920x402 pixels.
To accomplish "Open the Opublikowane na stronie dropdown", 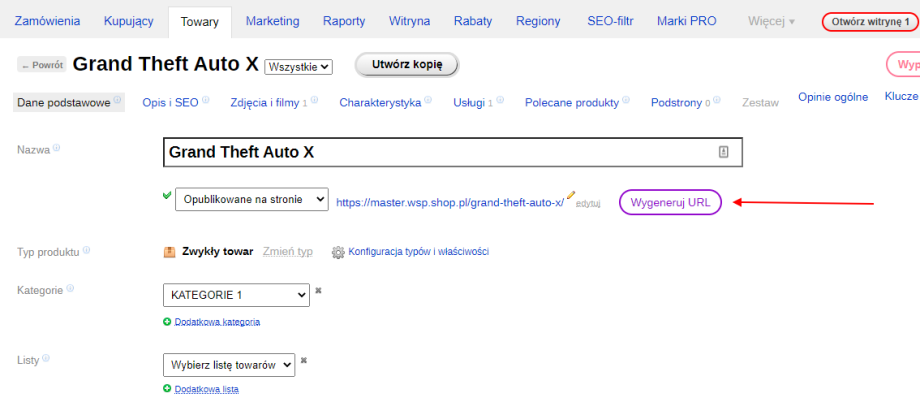I will click(x=252, y=200).
